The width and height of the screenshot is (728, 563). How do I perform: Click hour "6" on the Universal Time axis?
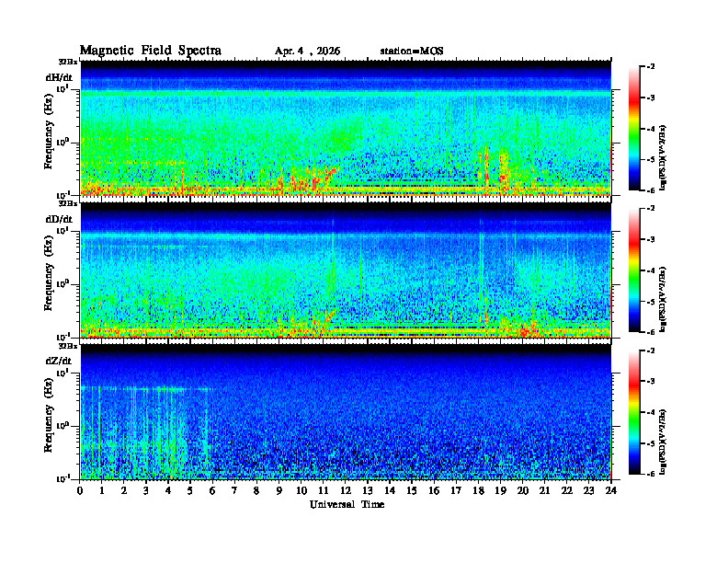(212, 490)
